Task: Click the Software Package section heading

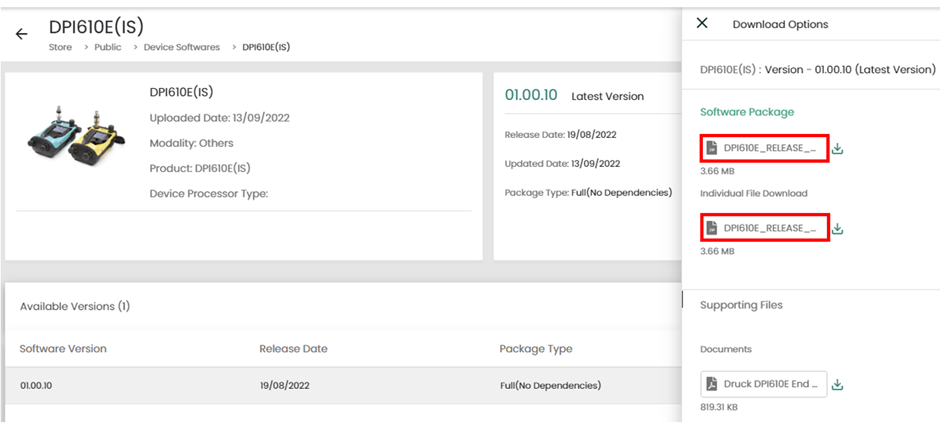Action: coord(747,112)
